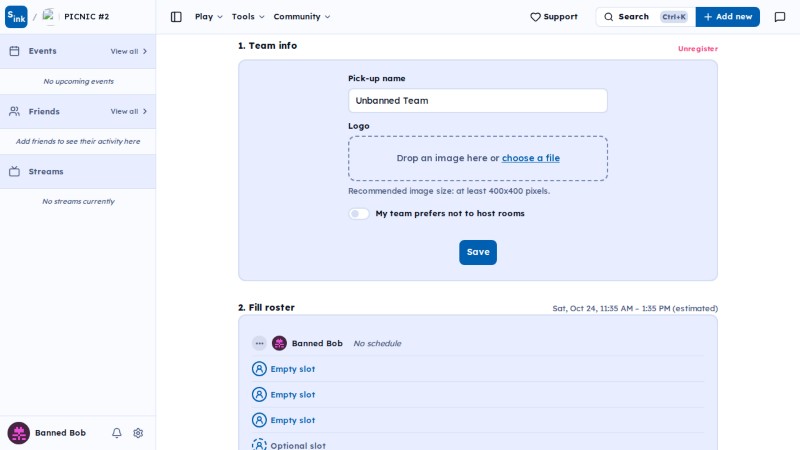The height and width of the screenshot is (450, 800).
Task: Open settings gear icon
Action: tap(138, 433)
